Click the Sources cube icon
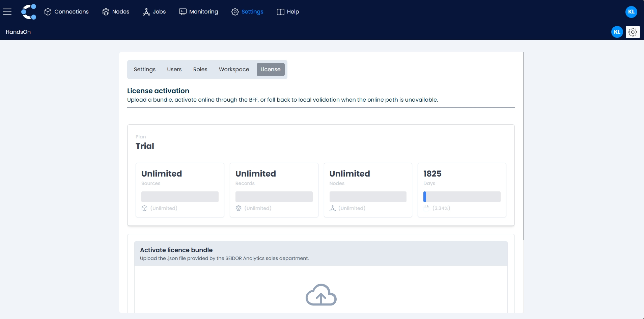Image resolution: width=644 pixels, height=319 pixels. (x=144, y=208)
